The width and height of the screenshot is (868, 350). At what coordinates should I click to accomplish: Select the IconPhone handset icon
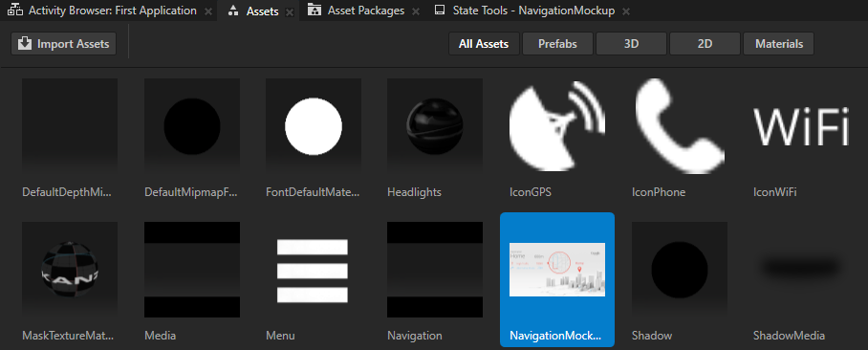(680, 126)
